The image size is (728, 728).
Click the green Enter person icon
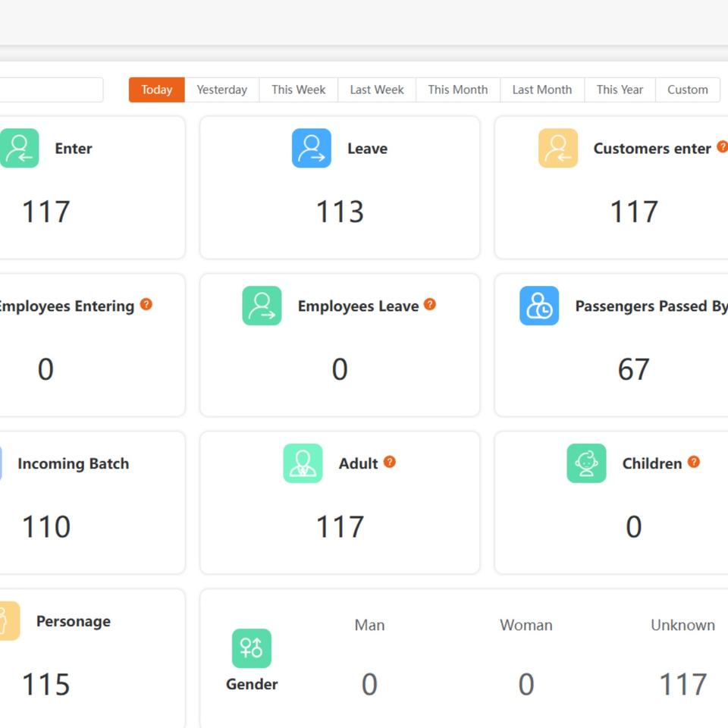point(18,148)
